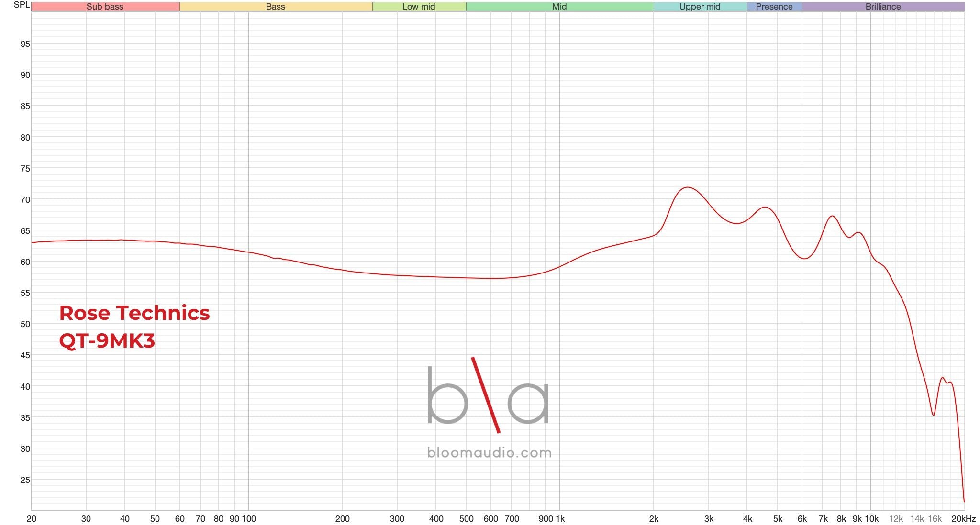This screenshot has height=525, width=980.
Task: Click the 40 dB axis value
Action: click(x=25, y=387)
